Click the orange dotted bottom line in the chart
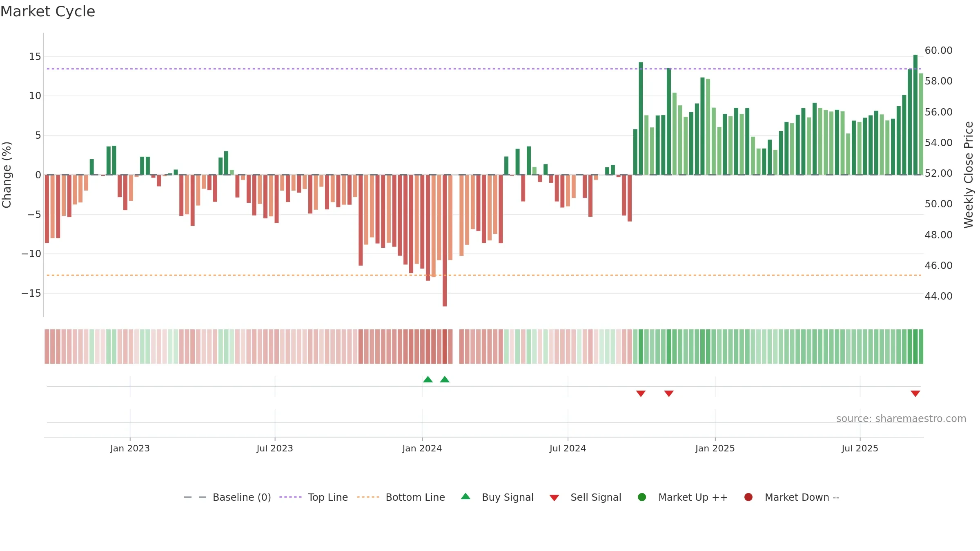The width and height of the screenshot is (980, 551). (484, 275)
